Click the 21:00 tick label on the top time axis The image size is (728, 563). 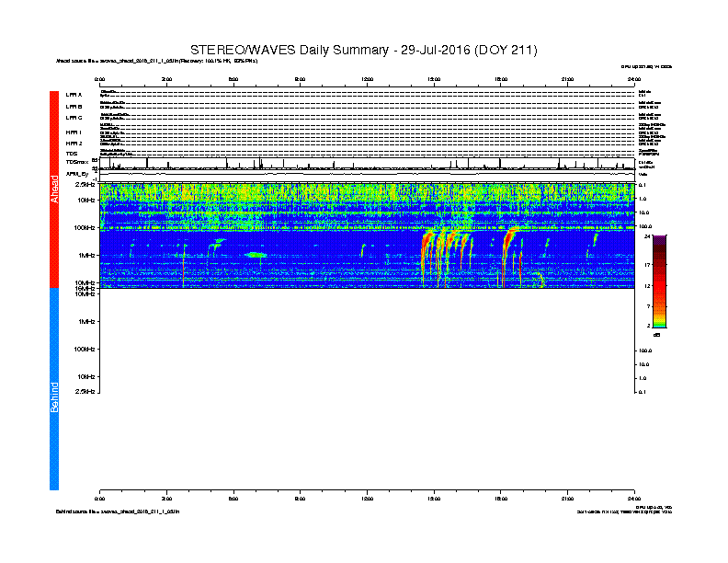coord(567,79)
